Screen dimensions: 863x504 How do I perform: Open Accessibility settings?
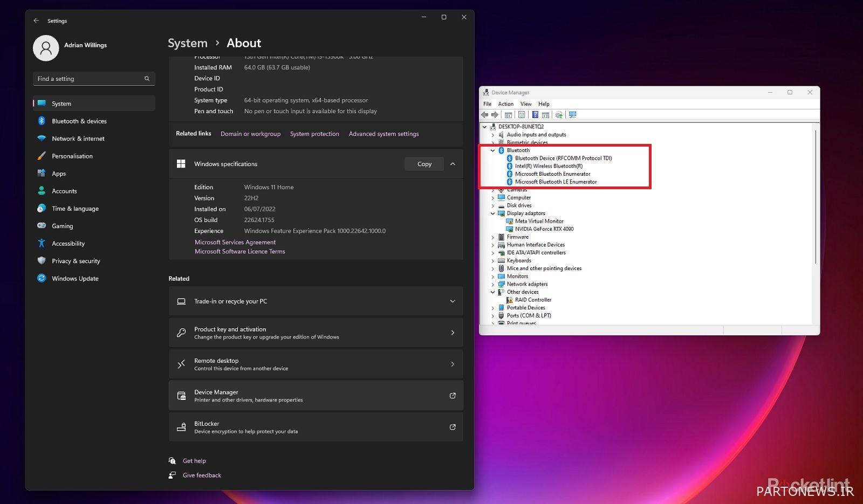coord(94,243)
